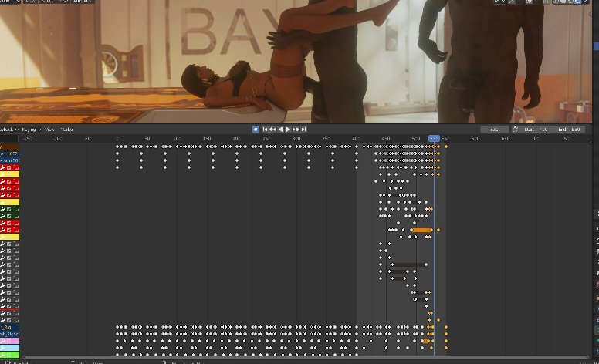Viewport: 599px width, 364px height.
Task: Toggle checkbox in pink channel row
Action: tap(9, 341)
